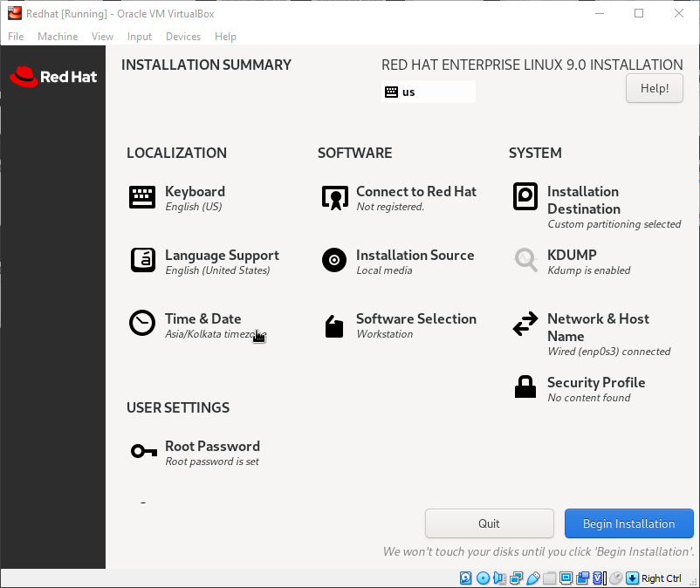The height and width of the screenshot is (588, 700).
Task: Open Network & Host Name settings
Action: tap(592, 334)
